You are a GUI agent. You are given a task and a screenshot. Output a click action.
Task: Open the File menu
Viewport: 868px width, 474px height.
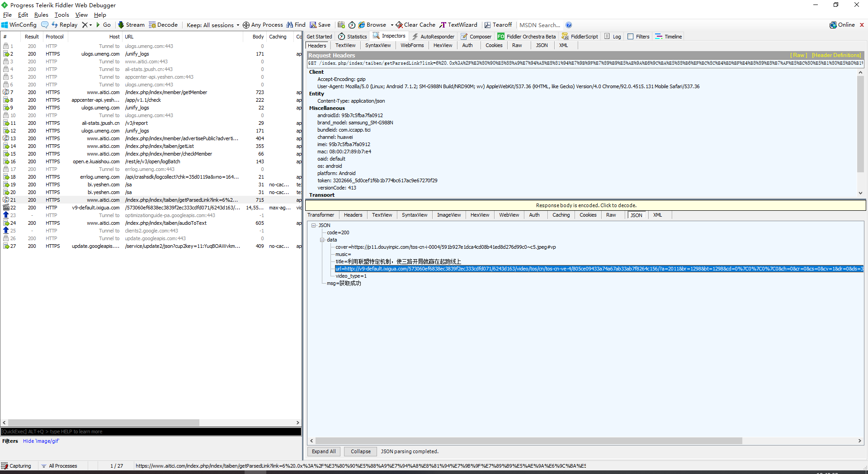[7, 15]
